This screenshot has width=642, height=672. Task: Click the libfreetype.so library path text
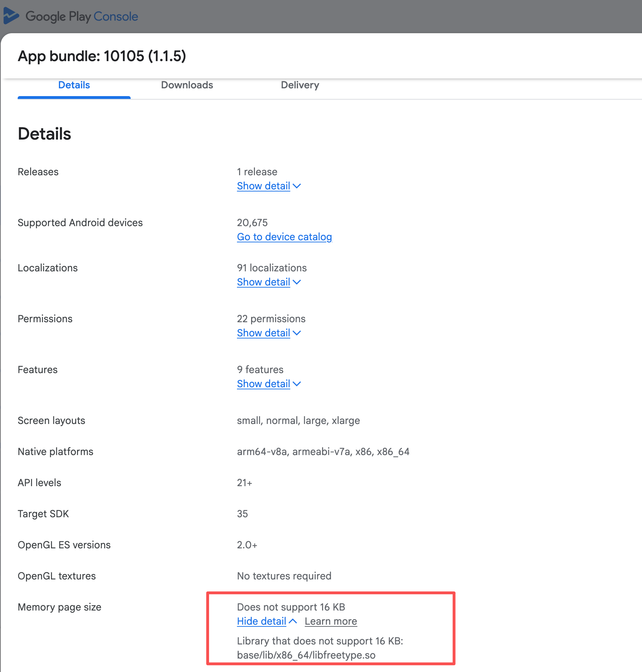[x=306, y=655]
